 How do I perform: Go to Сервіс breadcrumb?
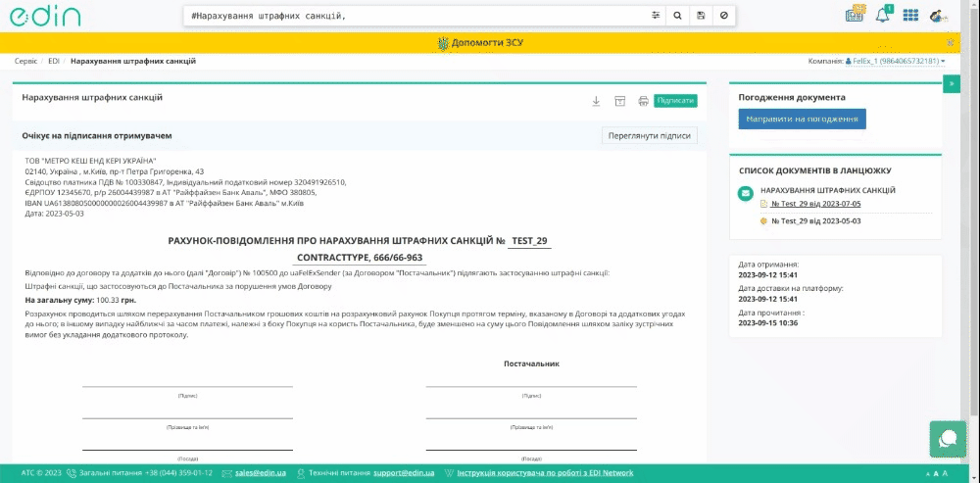[x=25, y=62]
